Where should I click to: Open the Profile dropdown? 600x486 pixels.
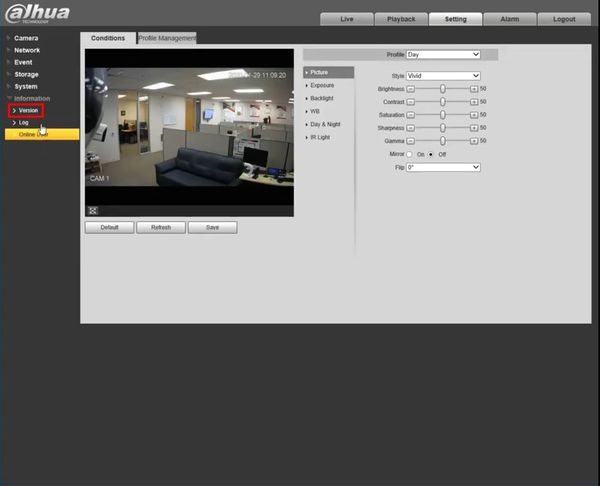443,55
